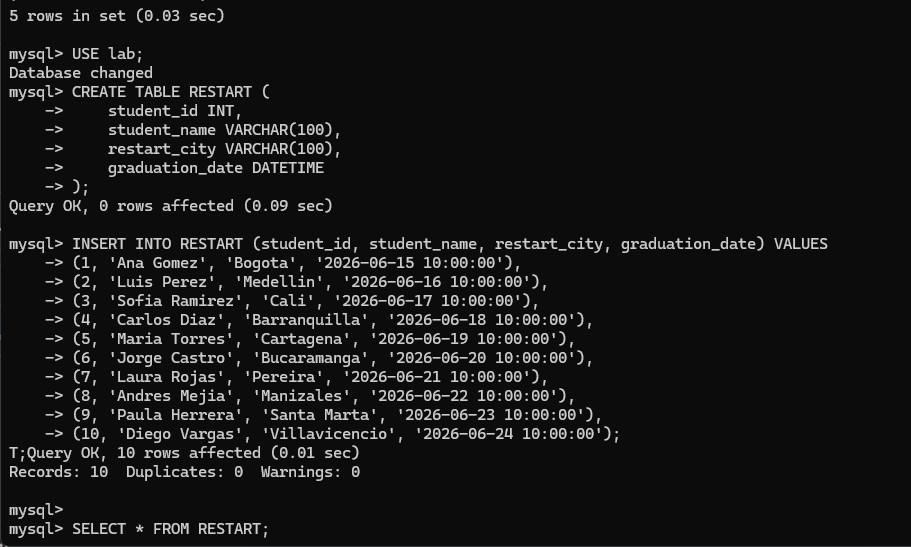Click the 'Diego Vargas' Villavicencio row
The width and height of the screenshot is (911, 547).
coord(346,434)
